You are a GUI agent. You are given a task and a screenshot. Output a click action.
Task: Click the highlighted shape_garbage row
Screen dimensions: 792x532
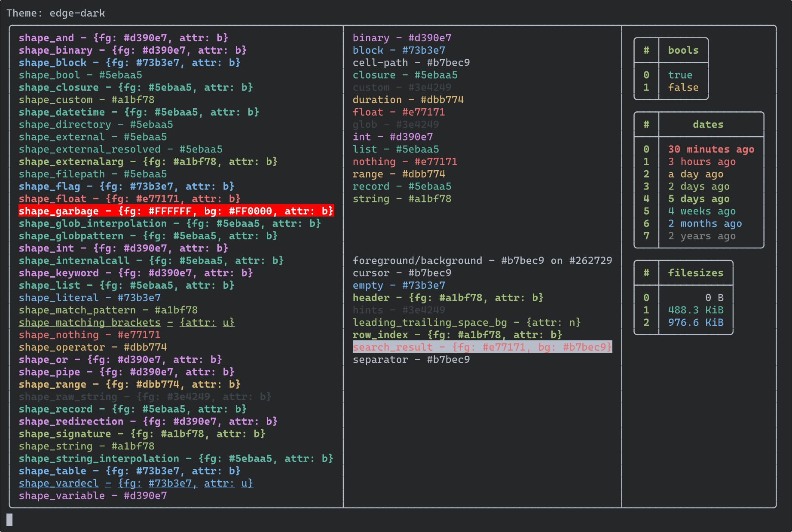[176, 211]
